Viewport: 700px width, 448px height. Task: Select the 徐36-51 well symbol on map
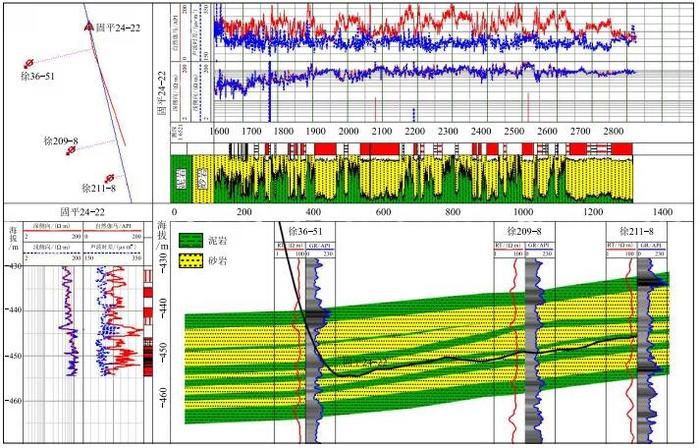click(x=29, y=63)
